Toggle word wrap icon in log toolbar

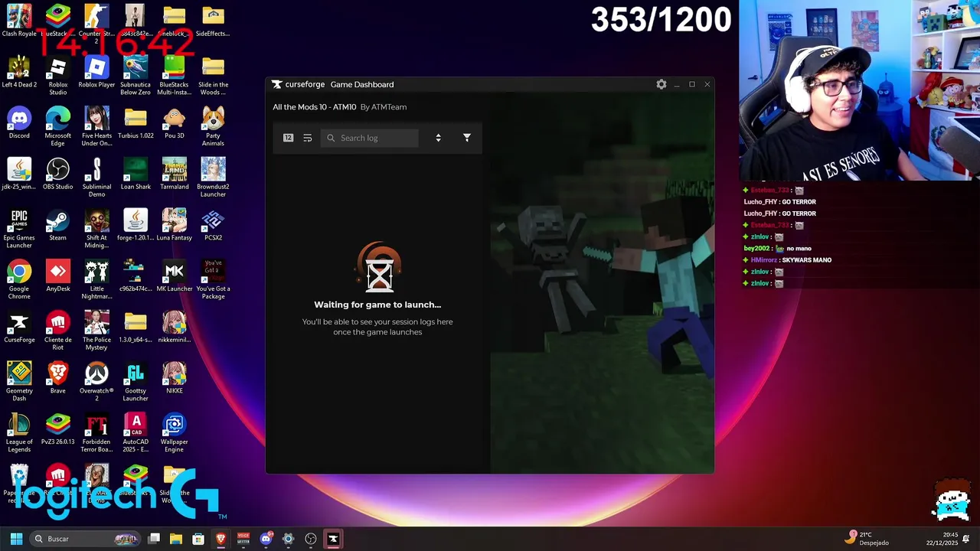308,138
